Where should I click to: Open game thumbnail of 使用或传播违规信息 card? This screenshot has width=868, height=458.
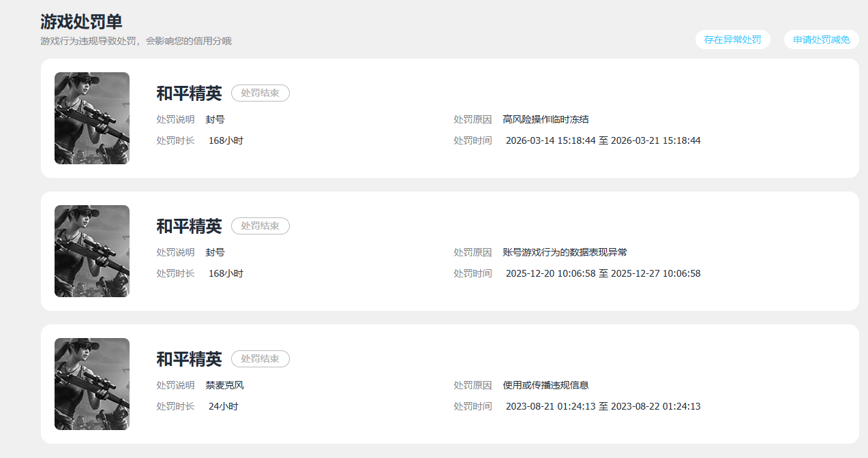(x=92, y=384)
